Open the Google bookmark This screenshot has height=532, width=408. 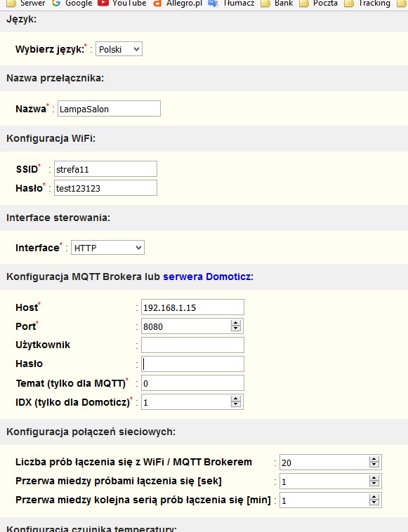(x=72, y=4)
